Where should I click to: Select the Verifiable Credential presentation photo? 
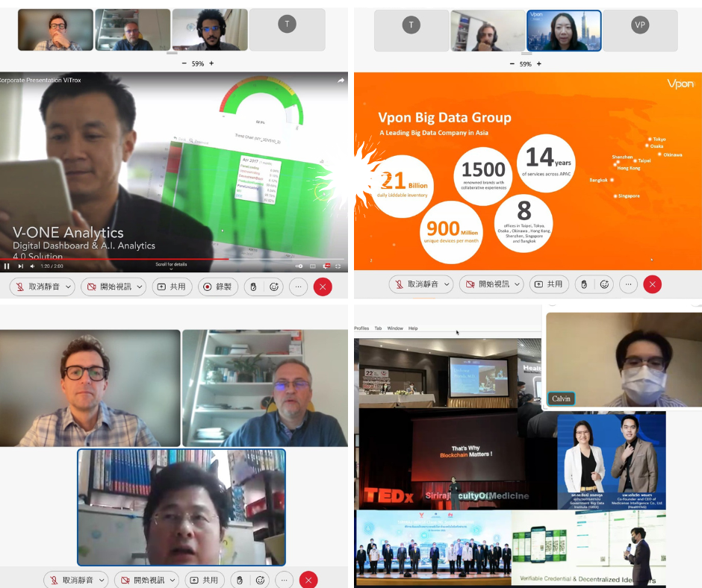588,548
